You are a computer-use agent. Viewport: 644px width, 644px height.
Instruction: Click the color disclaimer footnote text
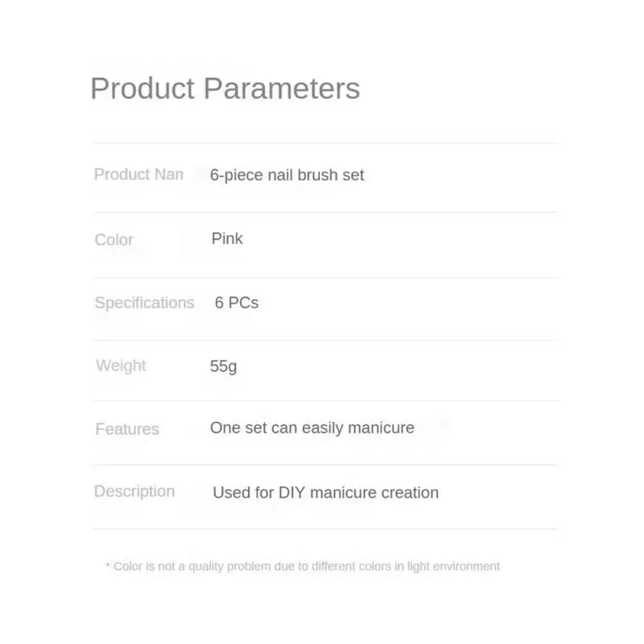tap(306, 567)
